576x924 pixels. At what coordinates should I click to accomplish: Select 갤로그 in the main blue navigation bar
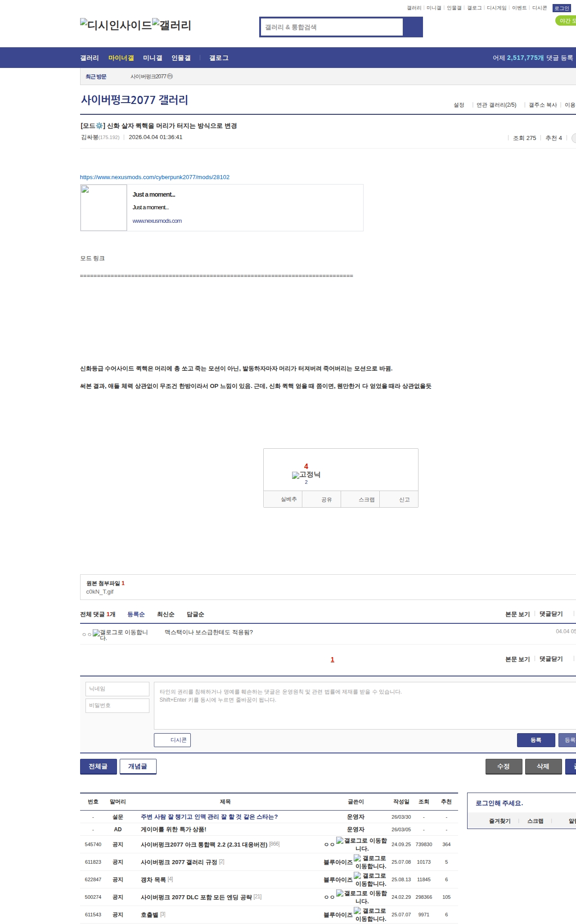tap(219, 58)
